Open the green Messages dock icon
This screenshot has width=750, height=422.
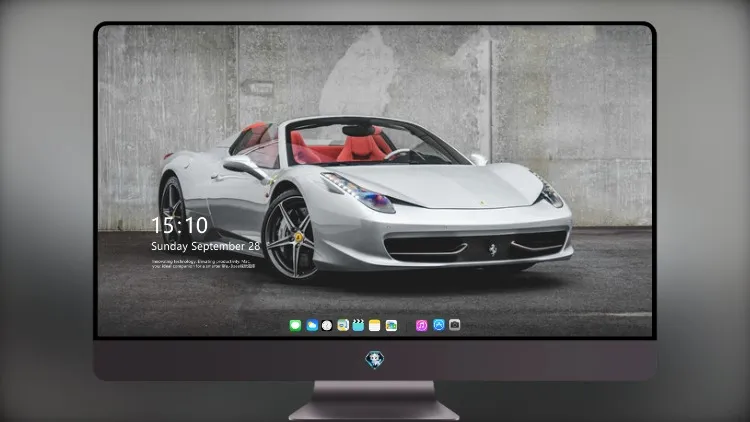[295, 326]
